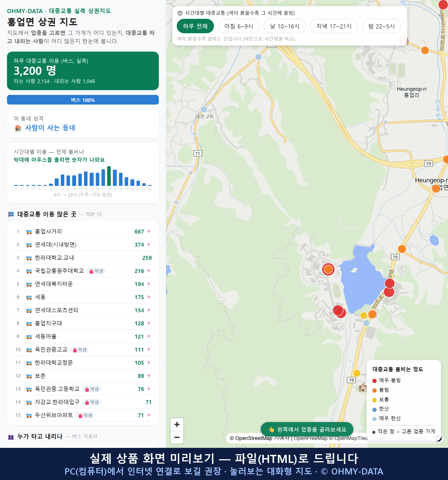Click the 왼쪽에서 업종을 골라보세요 banner
The image size is (448, 480).
click(307, 429)
